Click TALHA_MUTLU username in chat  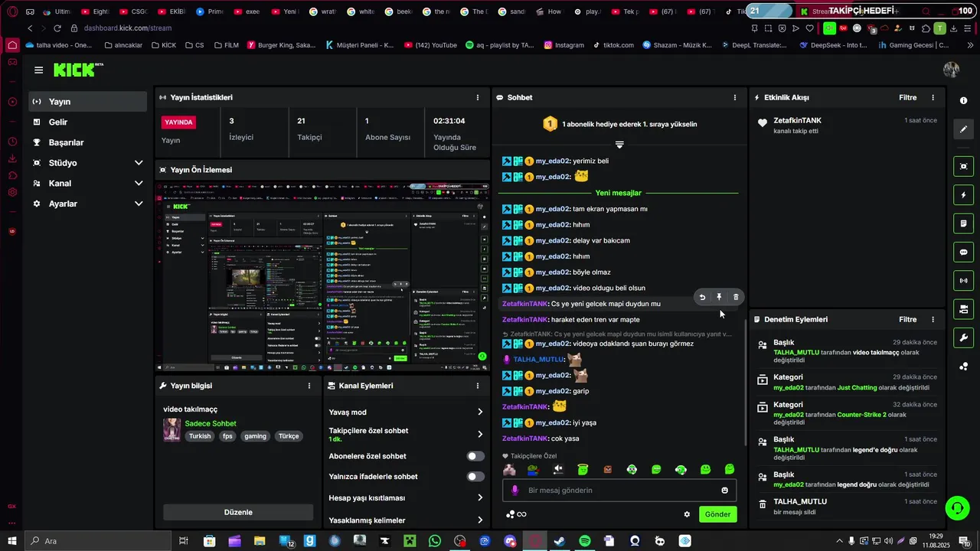point(538,360)
